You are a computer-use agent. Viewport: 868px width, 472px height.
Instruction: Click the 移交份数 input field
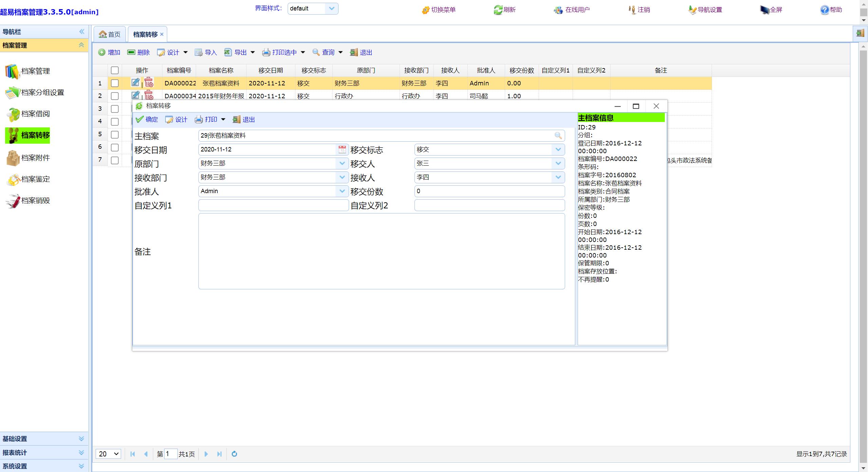pos(489,191)
